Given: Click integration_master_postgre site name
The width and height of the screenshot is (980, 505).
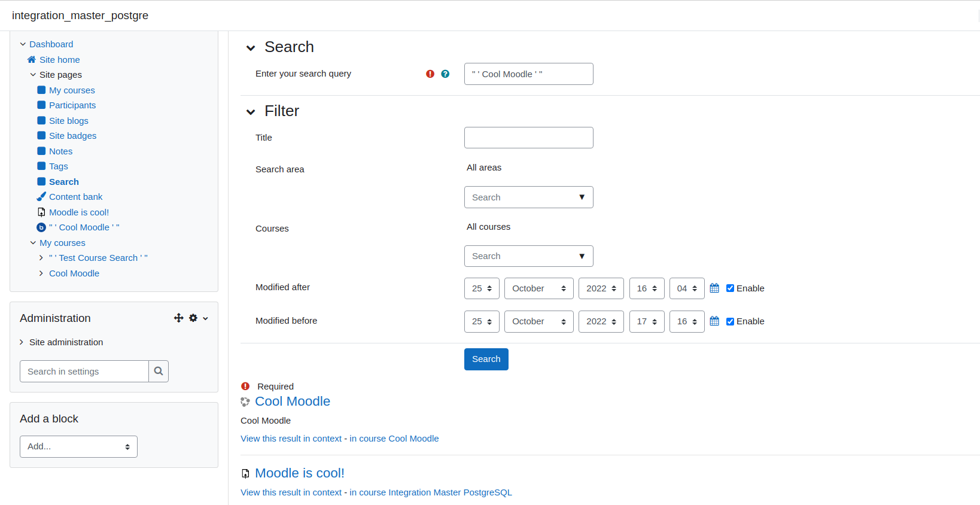Looking at the screenshot, I should point(80,16).
